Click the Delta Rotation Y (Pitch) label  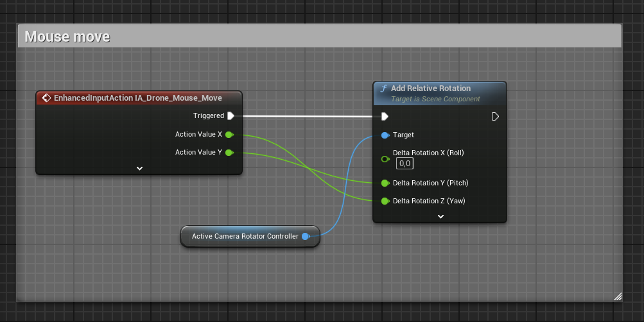coord(430,183)
